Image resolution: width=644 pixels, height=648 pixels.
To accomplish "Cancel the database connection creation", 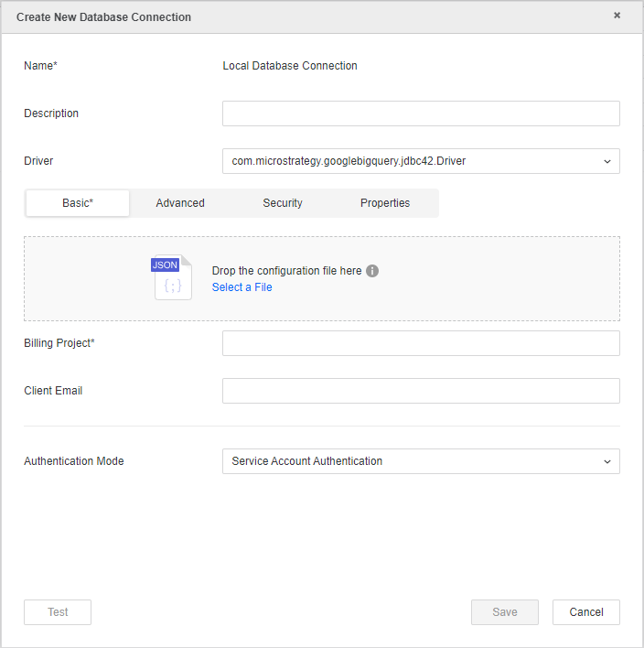I will tap(586, 612).
